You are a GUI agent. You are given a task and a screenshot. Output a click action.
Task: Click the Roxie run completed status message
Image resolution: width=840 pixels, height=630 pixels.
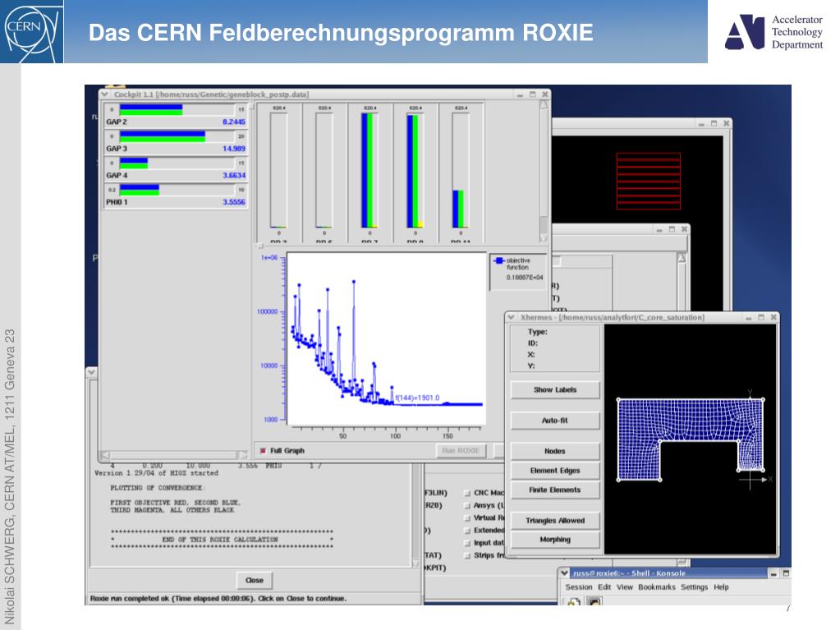[218, 599]
